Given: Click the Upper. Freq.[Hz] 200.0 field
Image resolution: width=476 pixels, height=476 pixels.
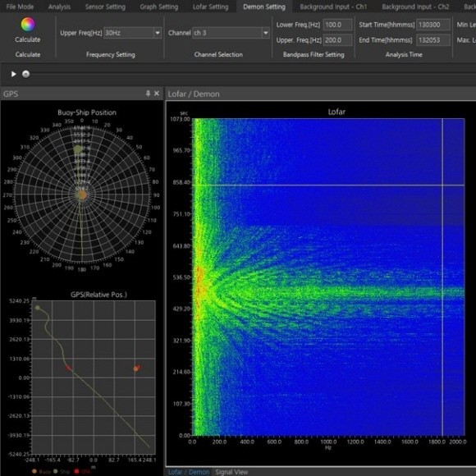Looking at the screenshot, I should 337,40.
